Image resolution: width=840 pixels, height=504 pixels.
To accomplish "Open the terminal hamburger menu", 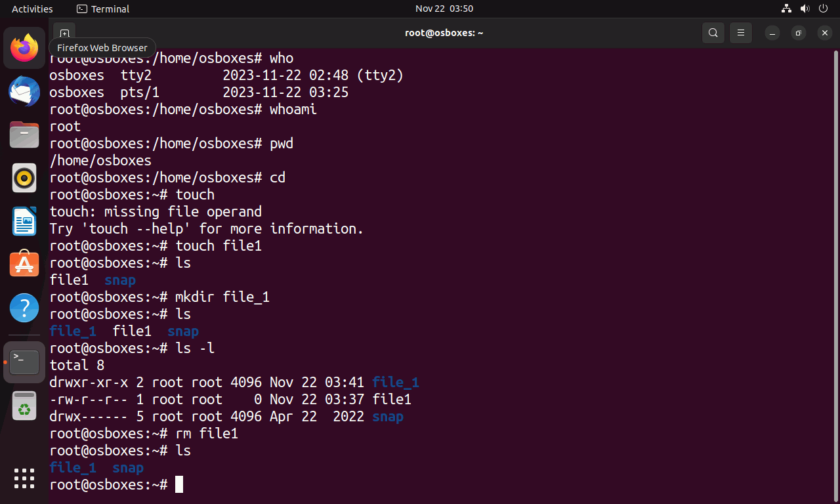I will 741,33.
